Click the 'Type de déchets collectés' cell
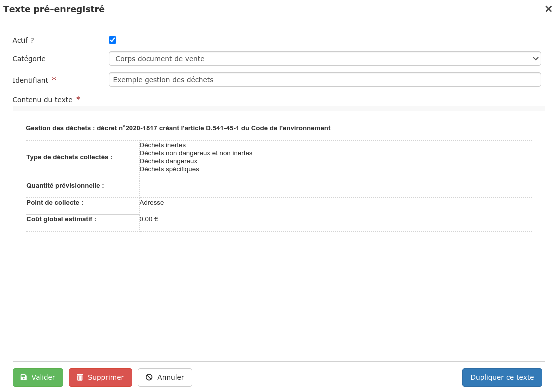The width and height of the screenshot is (557, 392). [x=69, y=157]
